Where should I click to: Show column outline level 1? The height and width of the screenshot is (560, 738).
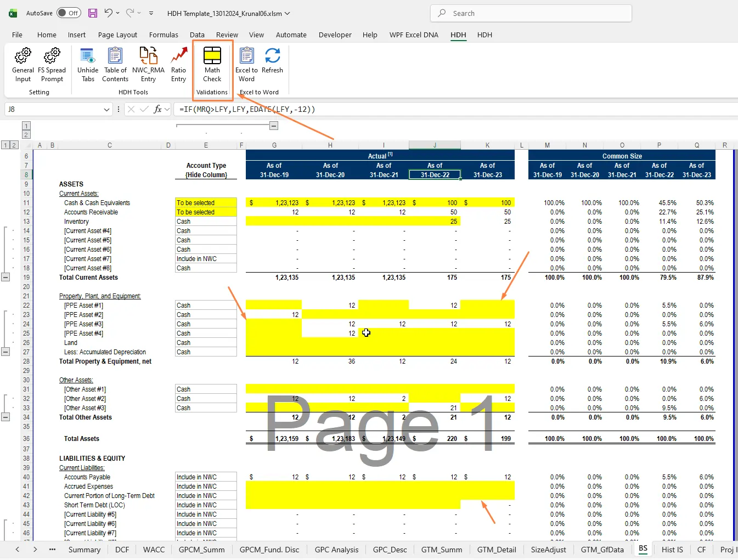pos(26,126)
